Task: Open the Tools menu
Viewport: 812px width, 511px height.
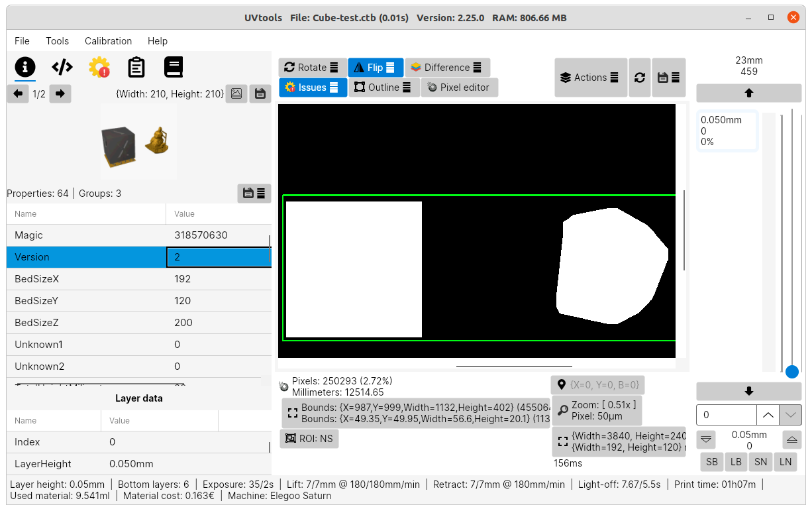Action: pos(57,41)
